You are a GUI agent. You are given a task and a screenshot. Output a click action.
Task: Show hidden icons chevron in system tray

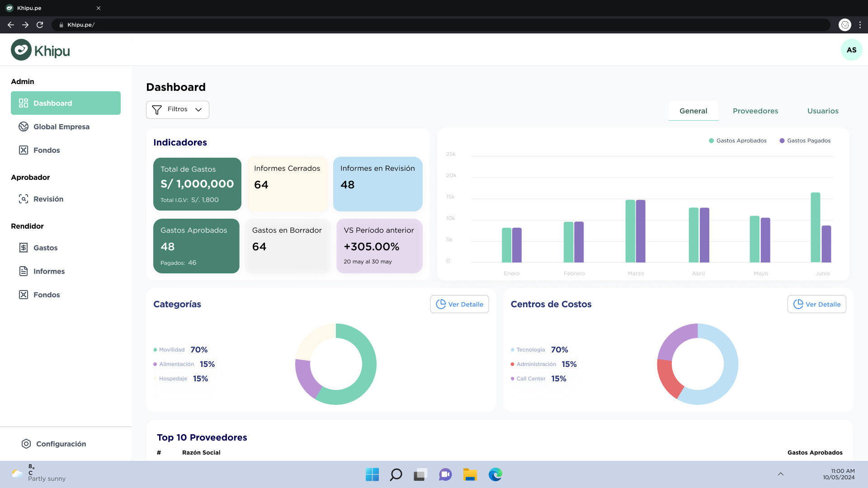tap(781, 474)
